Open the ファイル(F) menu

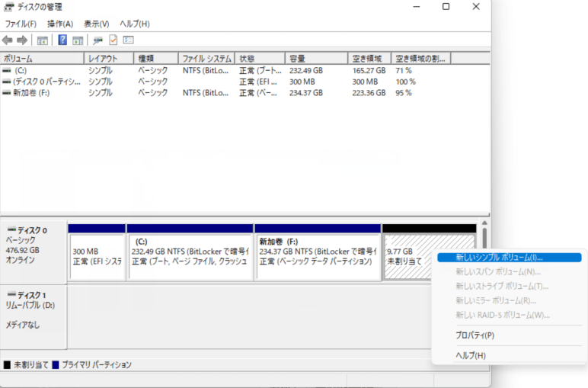coord(21,24)
